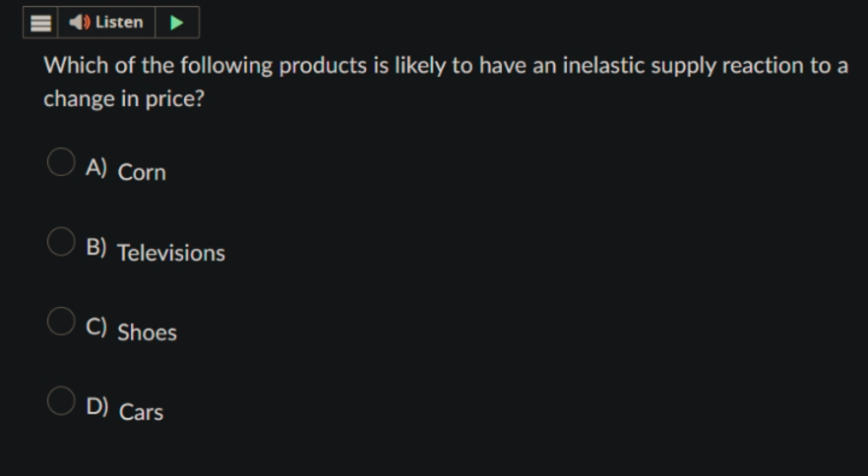
Task: Choose the Corn answer text
Action: pos(142,172)
